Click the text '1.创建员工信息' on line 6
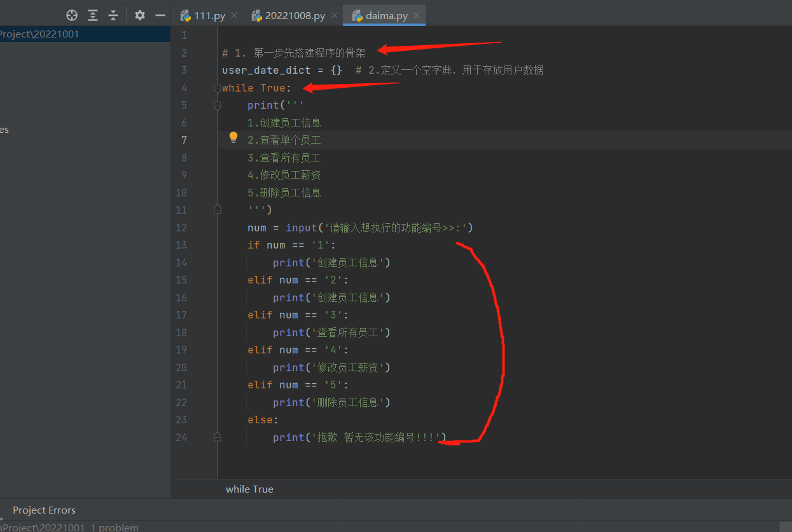Viewport: 792px width, 532px height. [284, 123]
